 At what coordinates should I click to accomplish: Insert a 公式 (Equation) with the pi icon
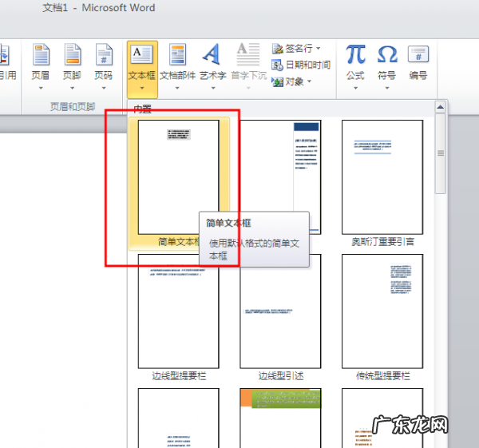(x=355, y=64)
